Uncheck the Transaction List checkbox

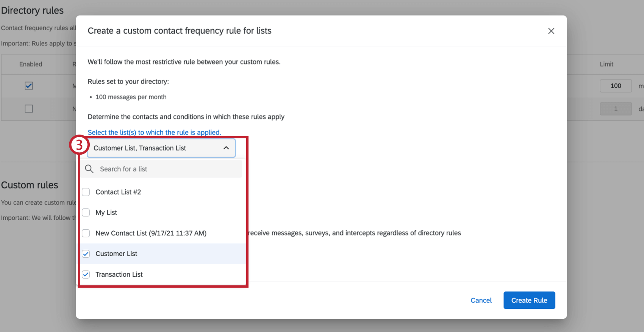coord(86,274)
